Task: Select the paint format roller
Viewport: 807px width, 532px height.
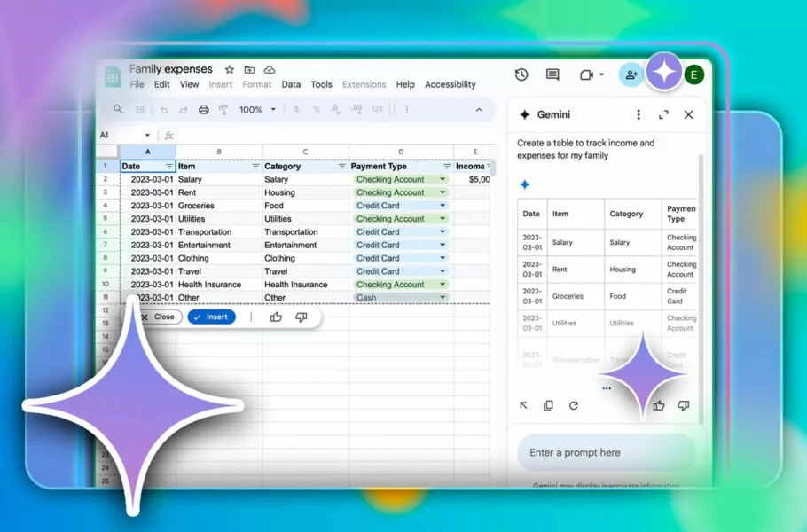Action: click(x=223, y=110)
